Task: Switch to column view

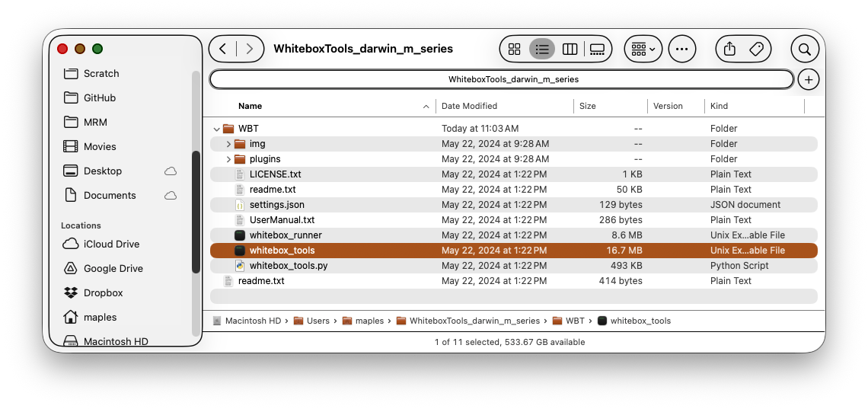Action: 570,50
